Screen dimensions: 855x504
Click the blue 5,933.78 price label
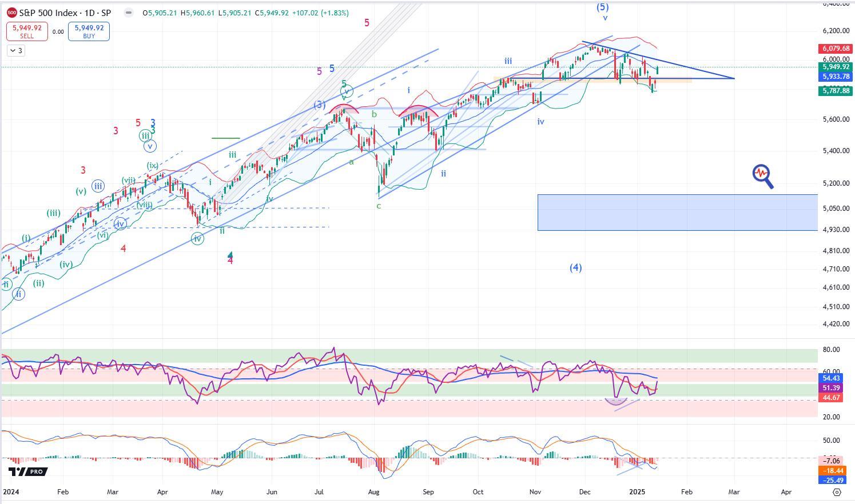836,76
